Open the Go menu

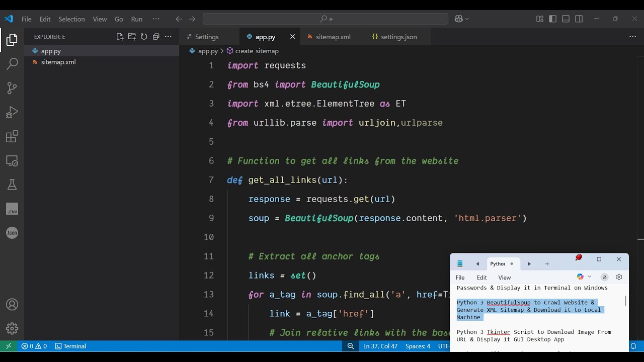119,19
